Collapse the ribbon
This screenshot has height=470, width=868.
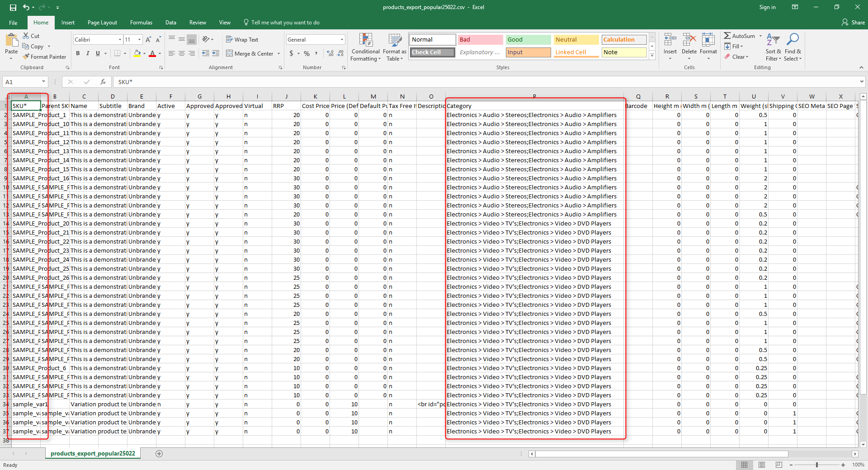coord(861,67)
